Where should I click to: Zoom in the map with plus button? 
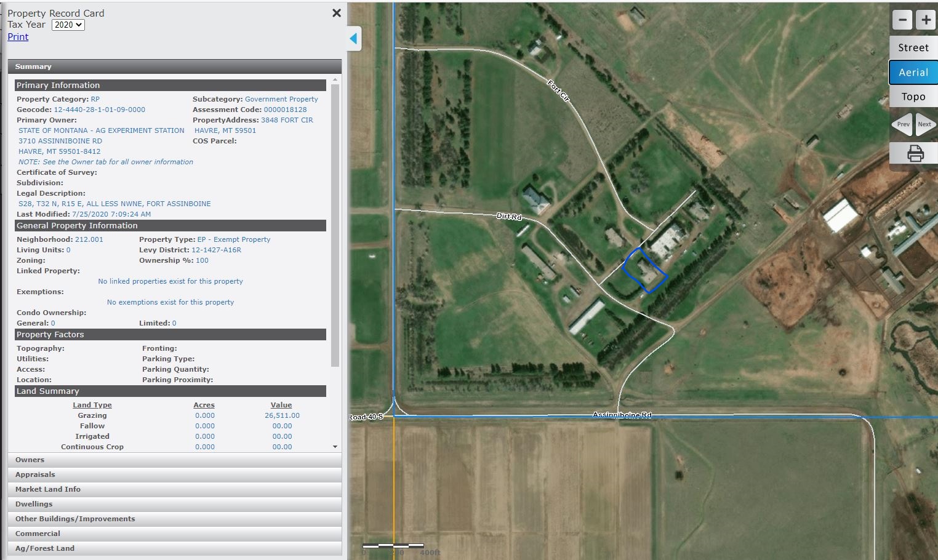tap(926, 20)
